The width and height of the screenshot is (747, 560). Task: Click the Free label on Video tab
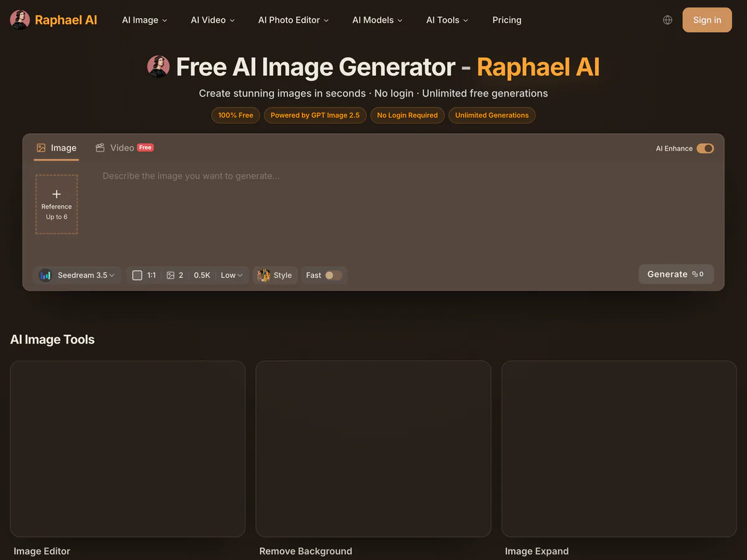point(145,147)
